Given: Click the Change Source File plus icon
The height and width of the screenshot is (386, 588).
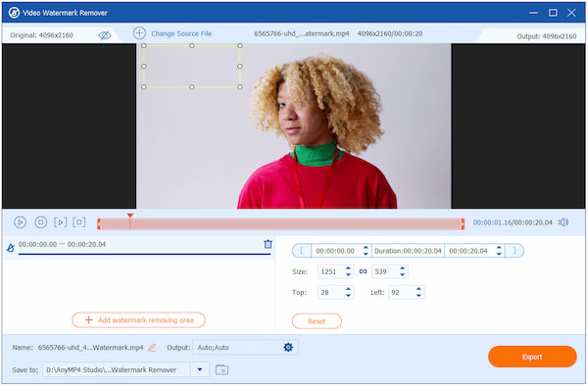Looking at the screenshot, I should (x=139, y=33).
